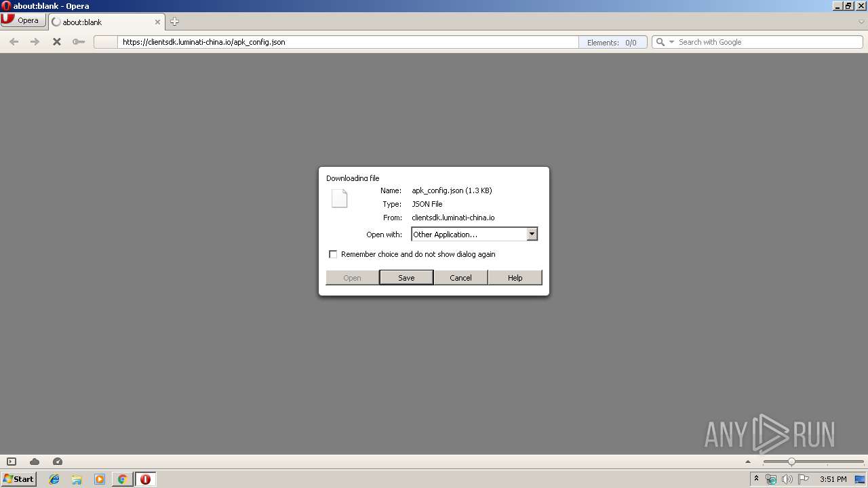868x488 pixels.
Task: Close the about:blank tab
Action: coord(158,22)
